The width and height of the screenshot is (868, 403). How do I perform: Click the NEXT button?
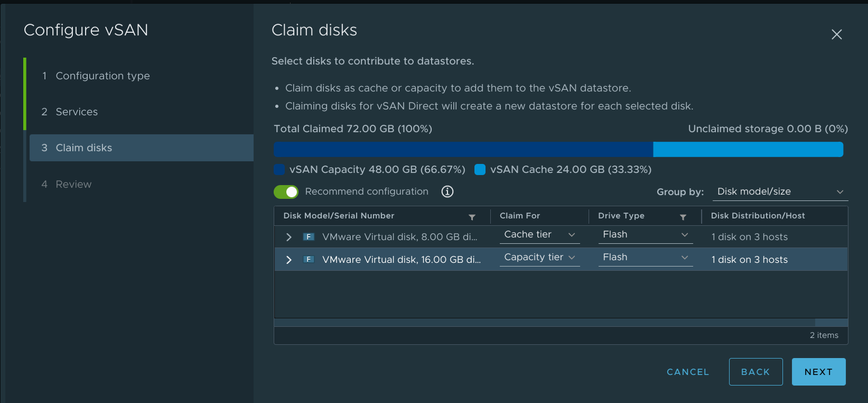coord(818,372)
